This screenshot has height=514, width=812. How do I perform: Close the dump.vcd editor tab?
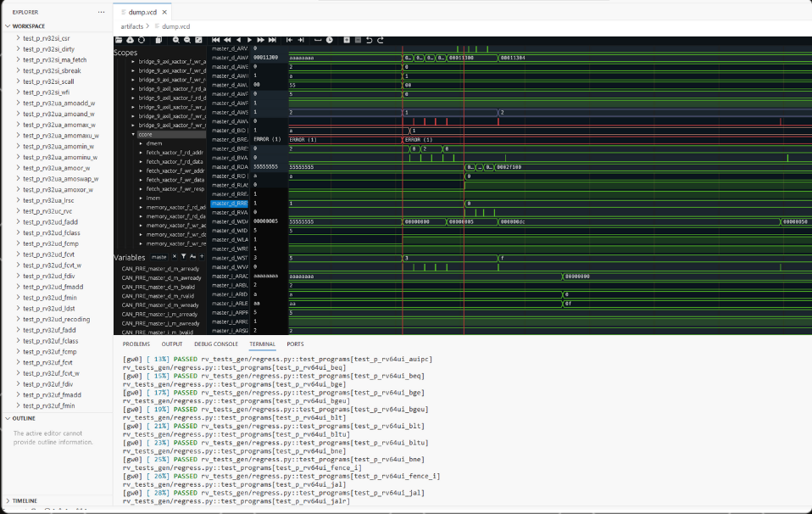click(x=164, y=12)
